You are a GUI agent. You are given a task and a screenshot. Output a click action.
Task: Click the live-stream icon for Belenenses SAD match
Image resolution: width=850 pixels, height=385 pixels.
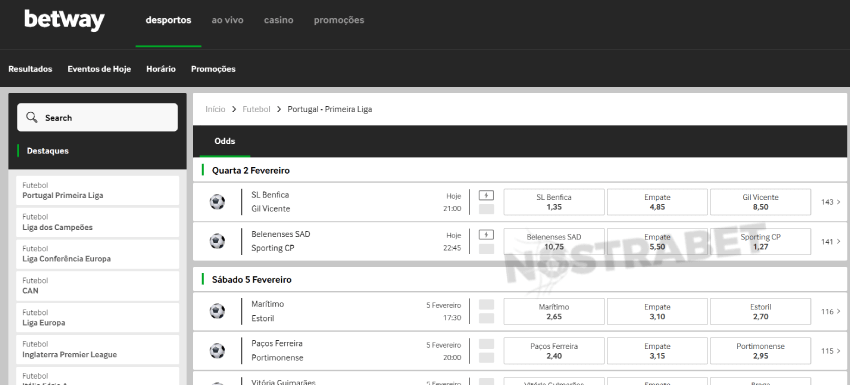tap(486, 235)
